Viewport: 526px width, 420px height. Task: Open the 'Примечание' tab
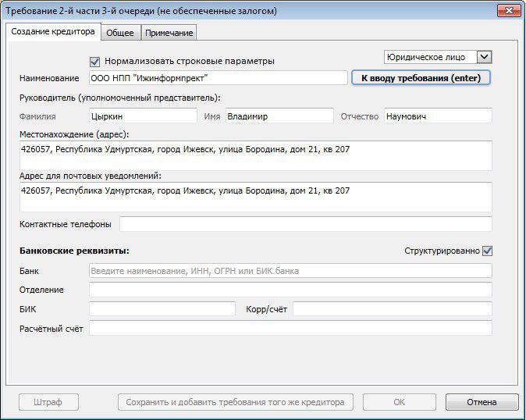169,33
